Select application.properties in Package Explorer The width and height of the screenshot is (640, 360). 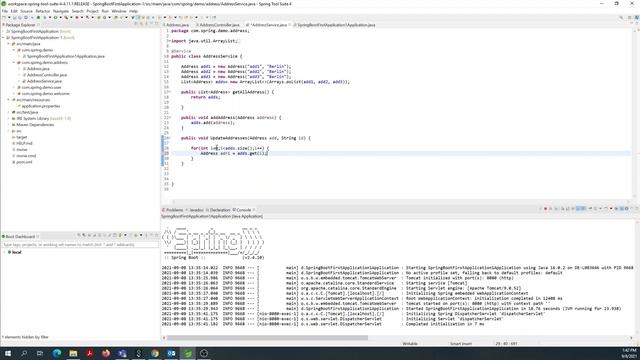click(x=40, y=106)
